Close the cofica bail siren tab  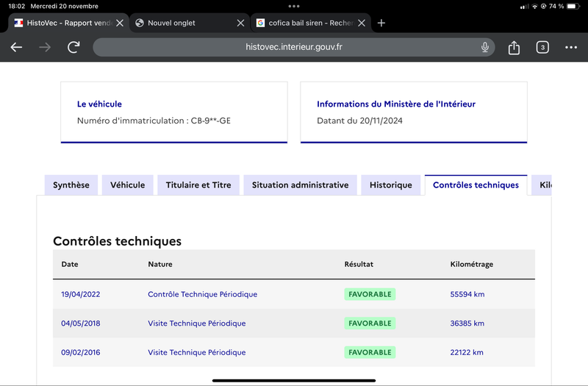(362, 23)
